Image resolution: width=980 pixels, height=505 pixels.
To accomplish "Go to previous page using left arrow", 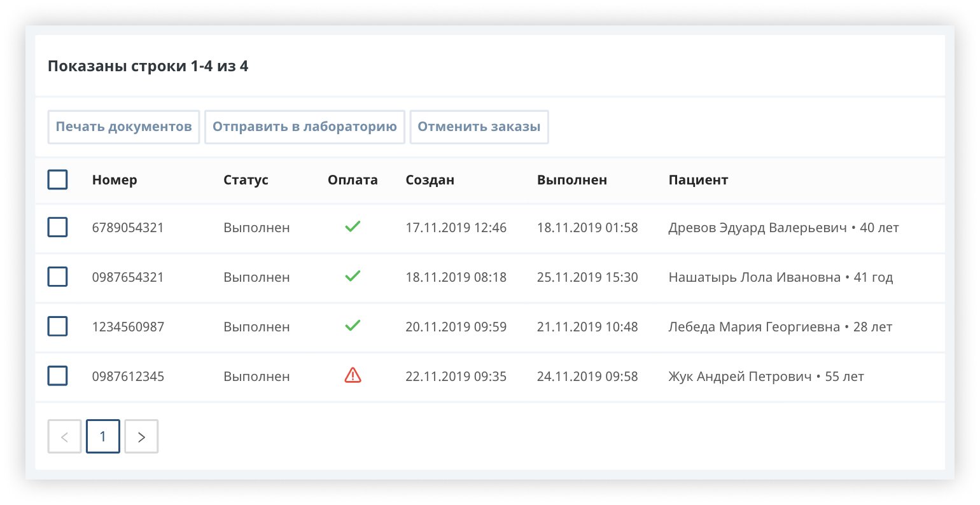I will tap(64, 436).
